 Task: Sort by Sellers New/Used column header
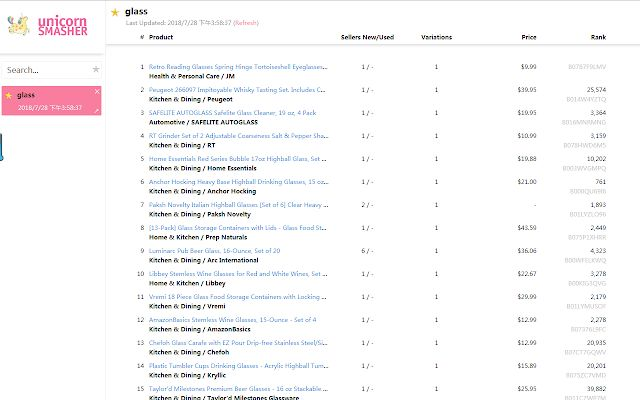coord(367,37)
